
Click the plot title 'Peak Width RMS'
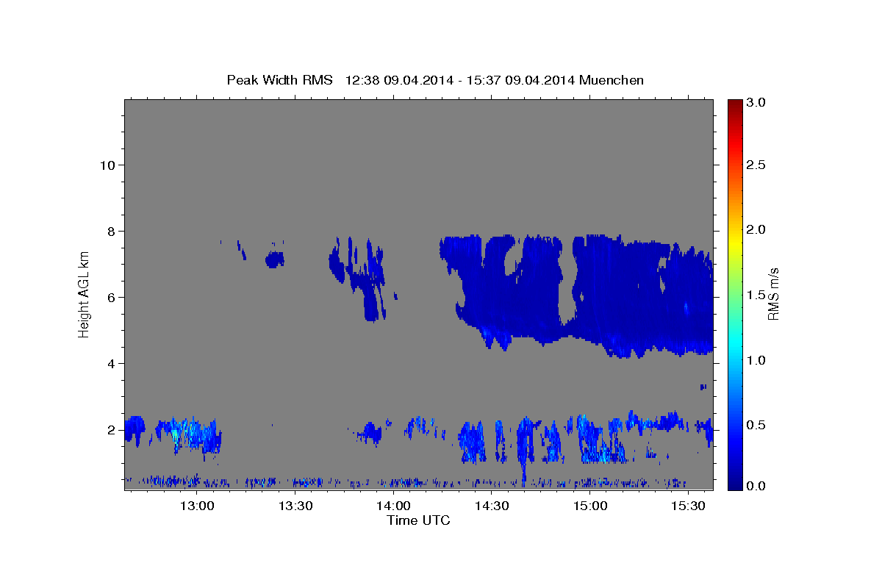279,80
